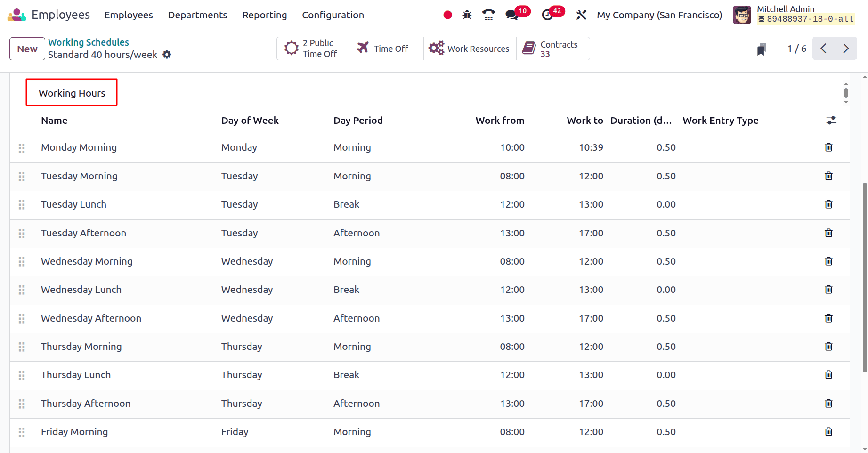
Task: Click the red recording indicator icon
Action: coord(447,15)
